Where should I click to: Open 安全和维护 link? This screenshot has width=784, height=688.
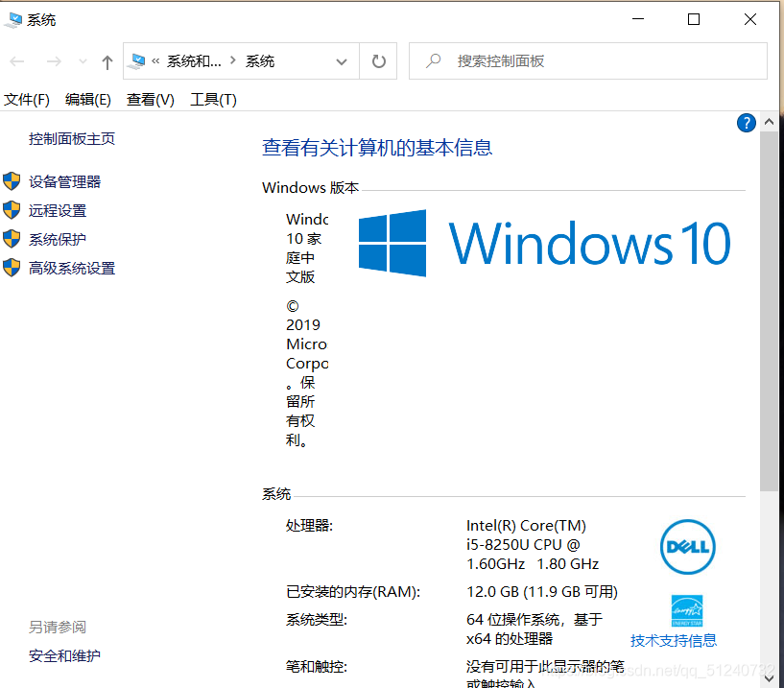64,655
